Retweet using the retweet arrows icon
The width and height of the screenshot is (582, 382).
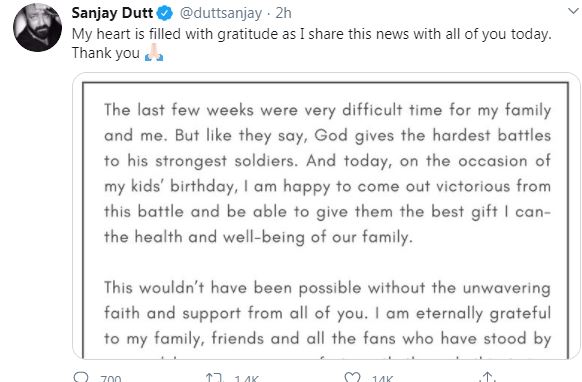pos(215,378)
